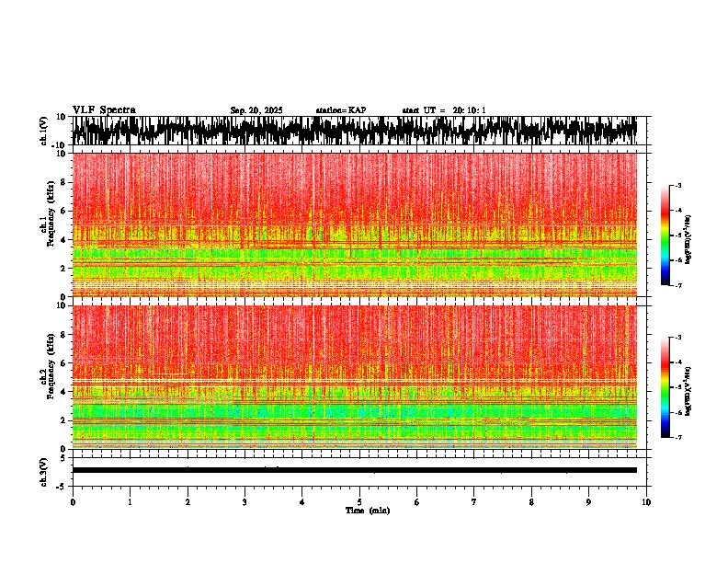Click time axis tick label "2"

pyautogui.click(x=188, y=502)
